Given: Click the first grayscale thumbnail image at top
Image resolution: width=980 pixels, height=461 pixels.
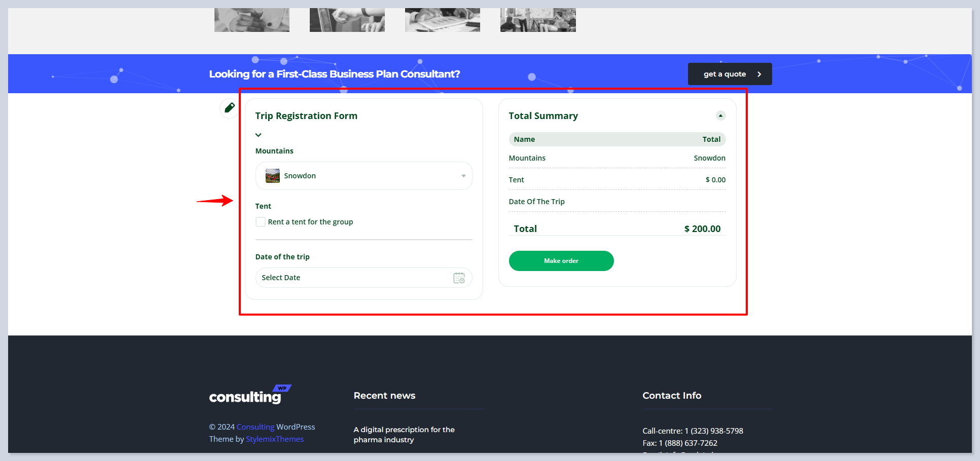Looking at the screenshot, I should tap(252, 20).
